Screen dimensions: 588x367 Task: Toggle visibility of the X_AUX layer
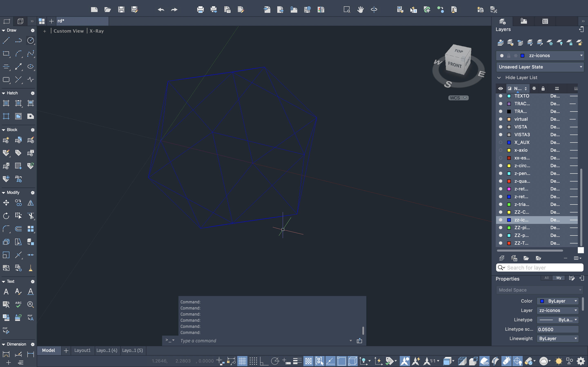click(x=501, y=143)
